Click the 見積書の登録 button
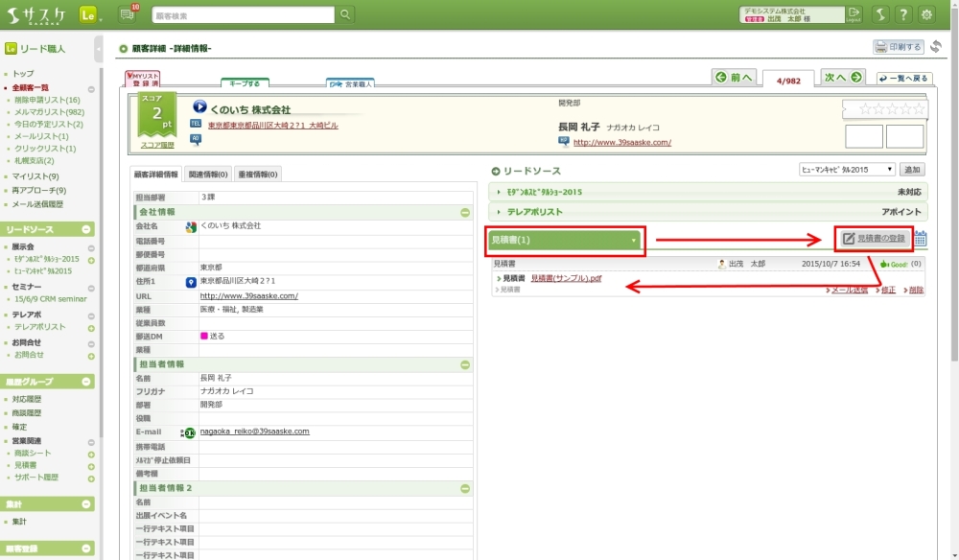The width and height of the screenshot is (959, 560). (x=873, y=238)
